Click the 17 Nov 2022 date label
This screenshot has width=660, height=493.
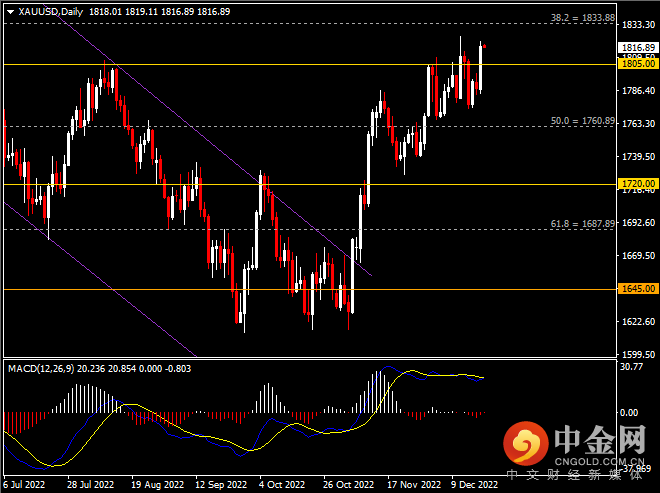[x=416, y=484]
